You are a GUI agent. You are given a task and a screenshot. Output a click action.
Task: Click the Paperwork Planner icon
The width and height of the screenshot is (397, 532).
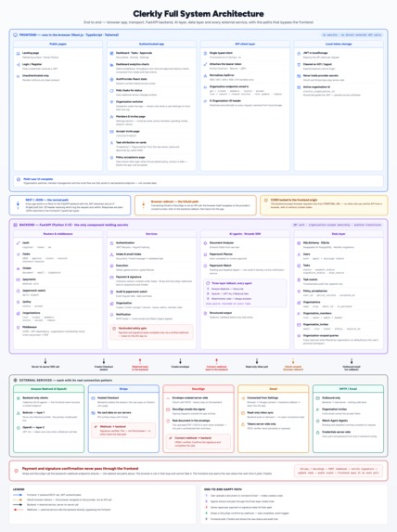[205, 254]
